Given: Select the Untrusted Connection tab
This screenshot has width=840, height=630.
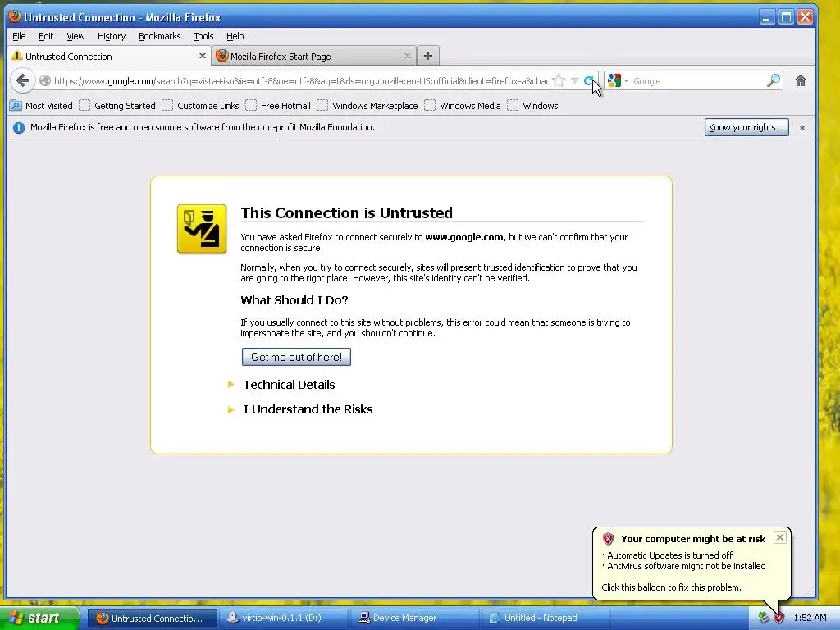Looking at the screenshot, I should pos(109,56).
